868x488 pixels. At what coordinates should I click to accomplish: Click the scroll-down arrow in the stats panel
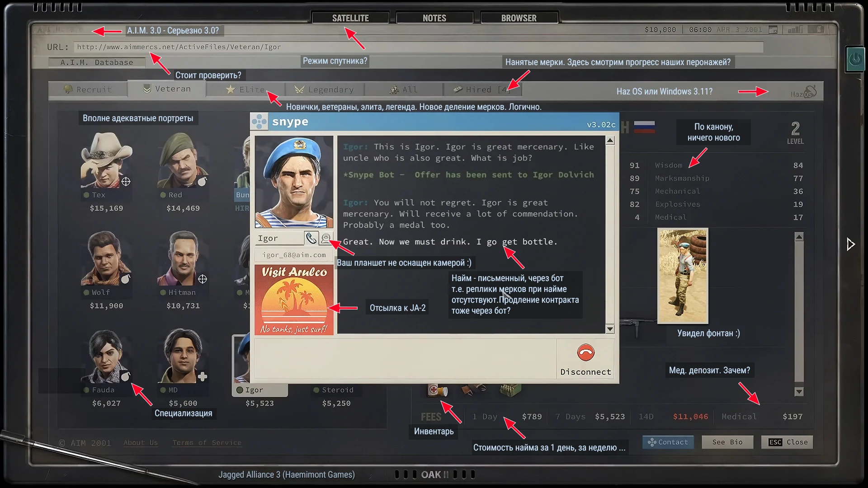point(799,392)
